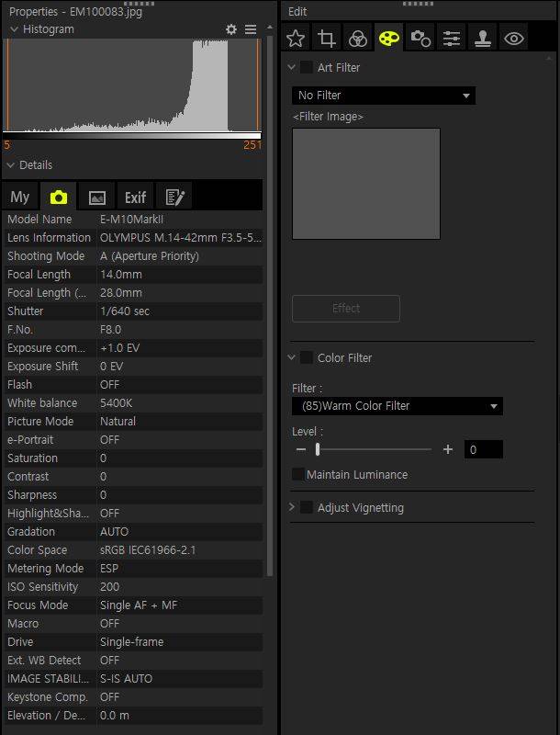Open the No Filter dropdown
The width and height of the screenshot is (560, 735).
coord(384,96)
